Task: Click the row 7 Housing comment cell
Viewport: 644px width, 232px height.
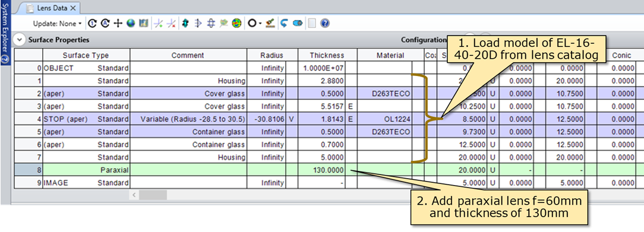Action: (188, 157)
